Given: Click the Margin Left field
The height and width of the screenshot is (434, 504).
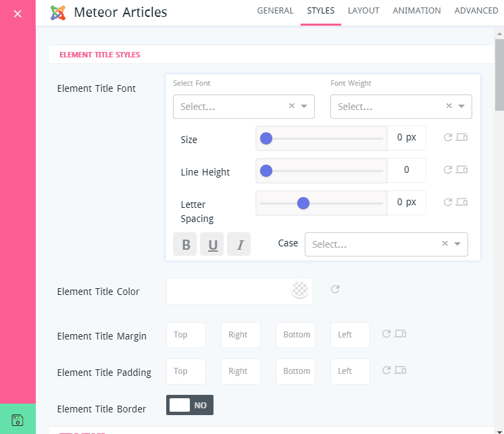Looking at the screenshot, I should 350,335.
